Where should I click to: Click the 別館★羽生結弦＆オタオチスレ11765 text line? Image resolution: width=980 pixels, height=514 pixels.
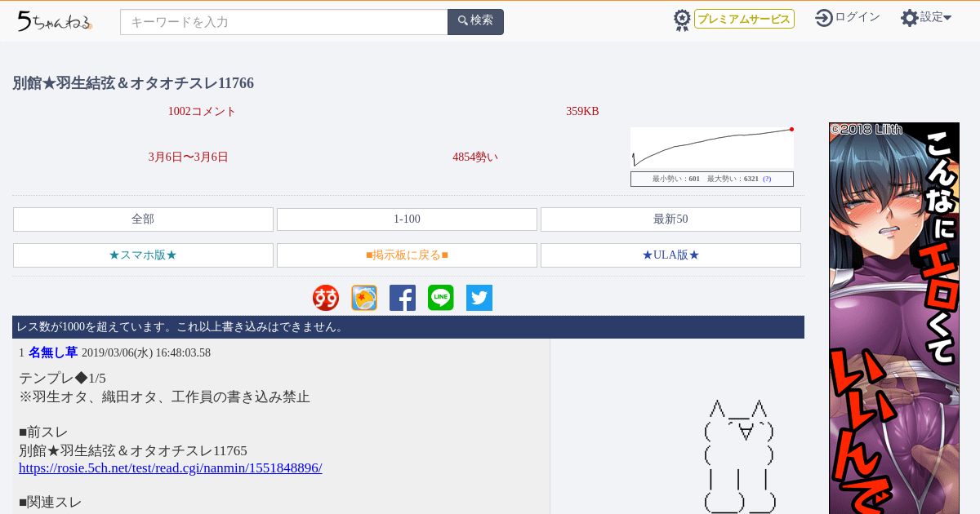click(x=133, y=450)
